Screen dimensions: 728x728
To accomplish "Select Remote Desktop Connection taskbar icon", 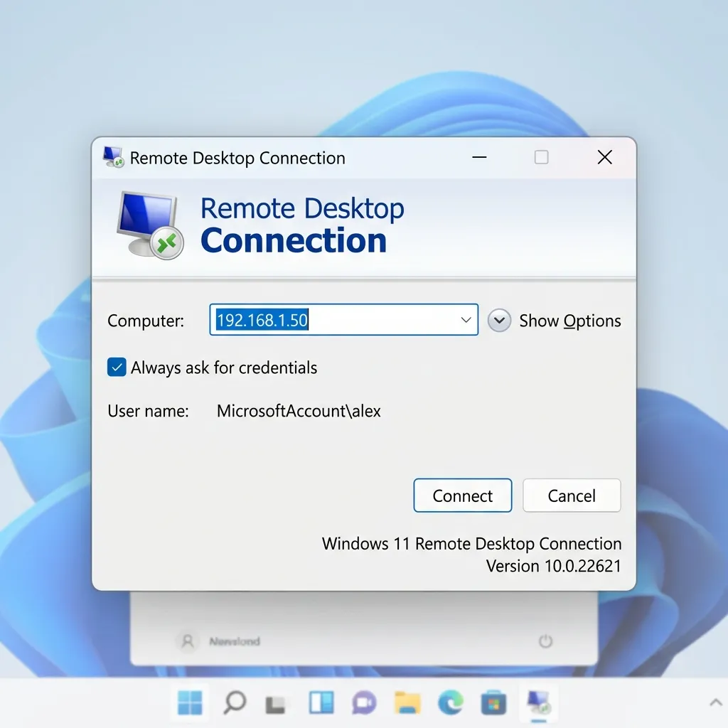I will [x=538, y=702].
